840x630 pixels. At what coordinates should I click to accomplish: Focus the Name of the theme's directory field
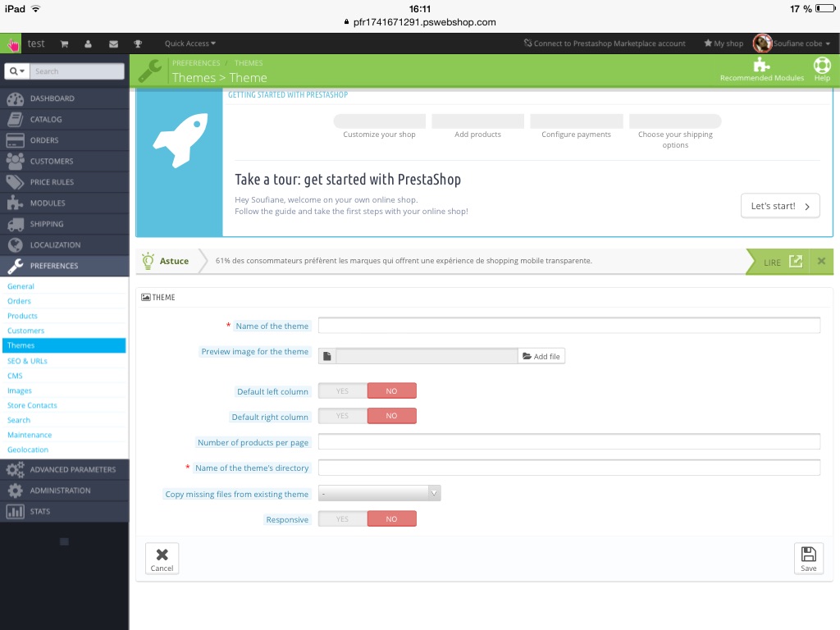pos(569,468)
